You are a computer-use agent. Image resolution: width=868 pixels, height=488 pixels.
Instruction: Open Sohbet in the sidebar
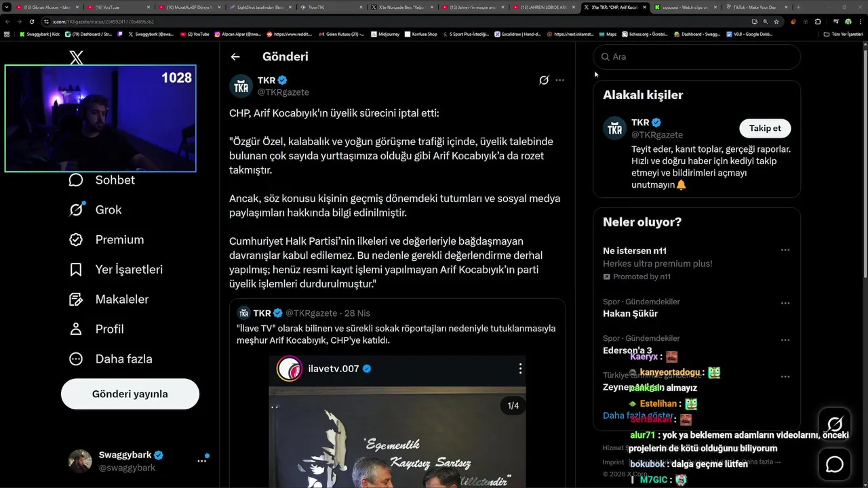[102, 180]
